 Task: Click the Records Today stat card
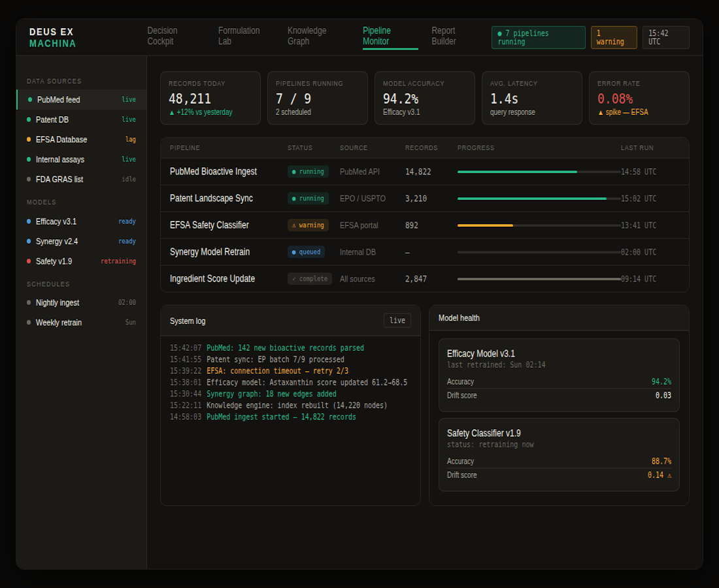coord(210,98)
